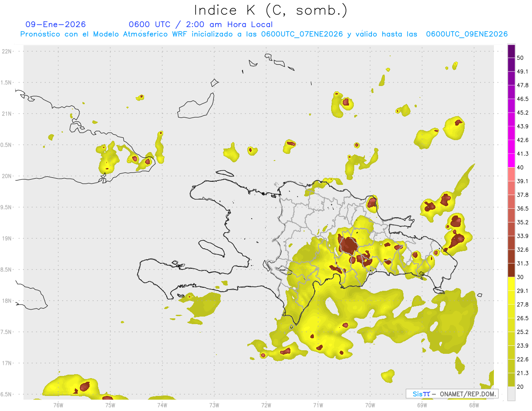The height and width of the screenshot is (411, 532).
Task: Click the '49.1' color scale label
Action: 523,71
